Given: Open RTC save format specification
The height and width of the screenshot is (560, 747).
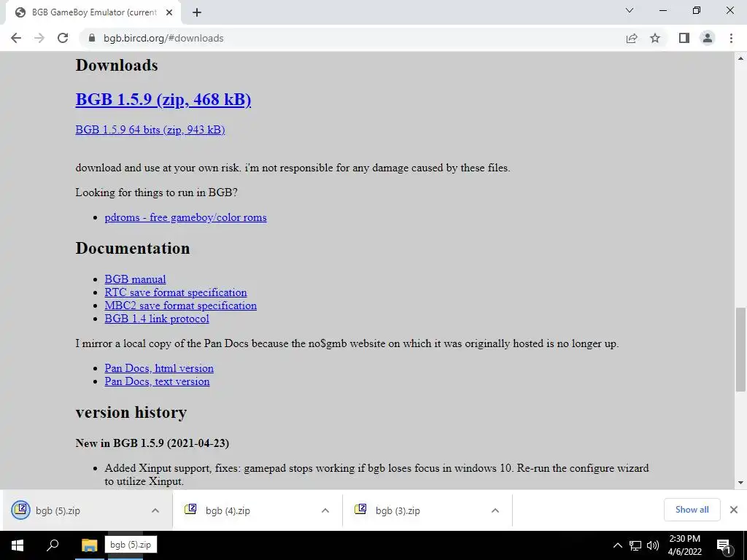Looking at the screenshot, I should [x=176, y=292].
